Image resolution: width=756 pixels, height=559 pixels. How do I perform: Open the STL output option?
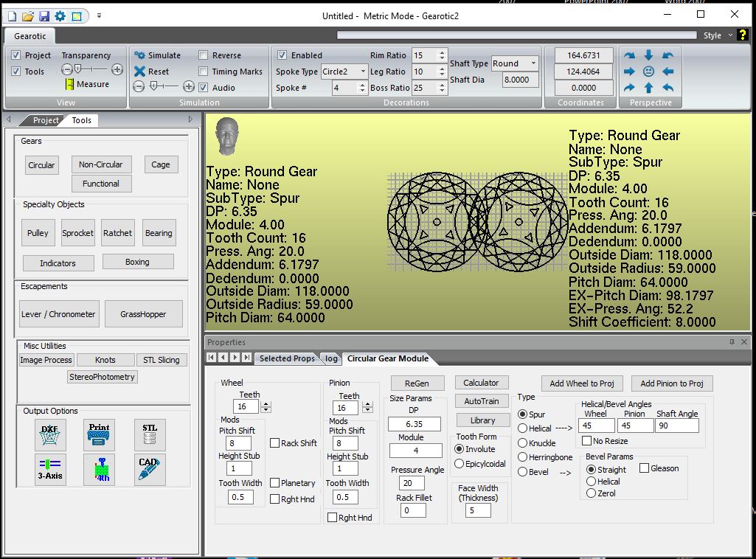[x=148, y=434]
